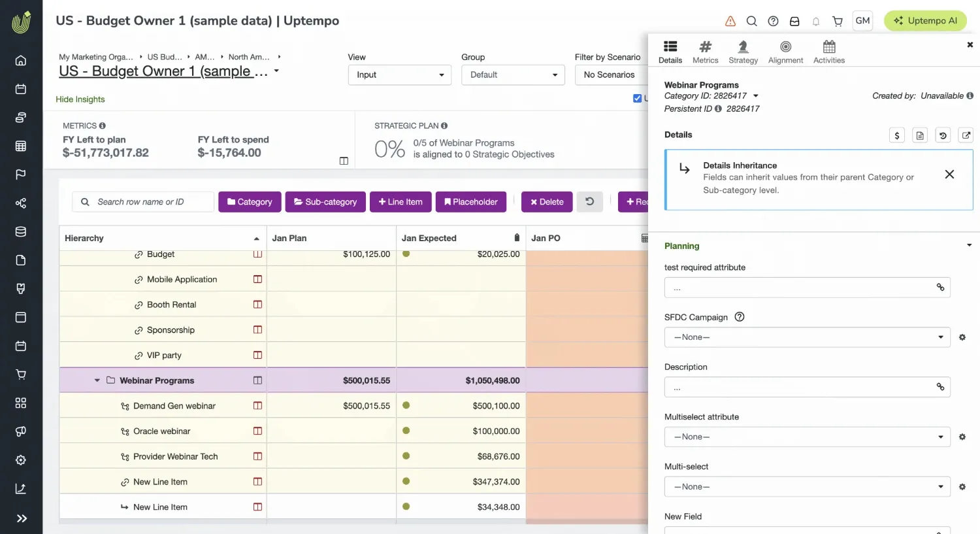
Task: Switch to the Activities tab
Action: click(x=828, y=52)
